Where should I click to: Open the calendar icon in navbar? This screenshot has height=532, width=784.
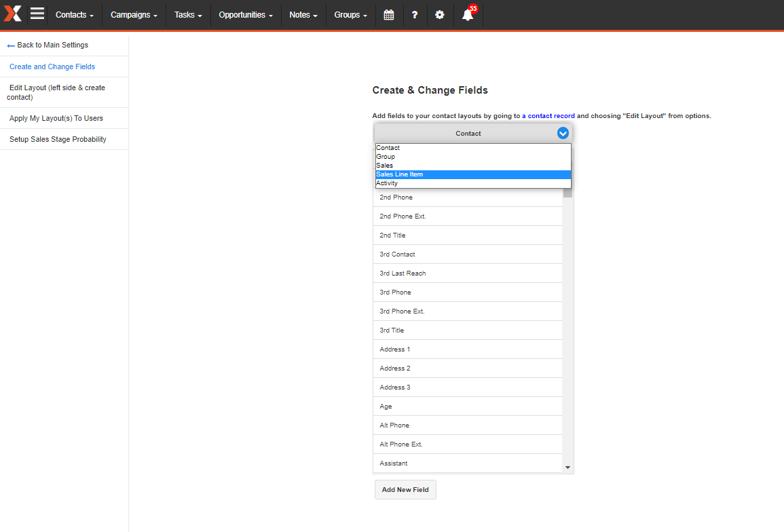point(388,15)
